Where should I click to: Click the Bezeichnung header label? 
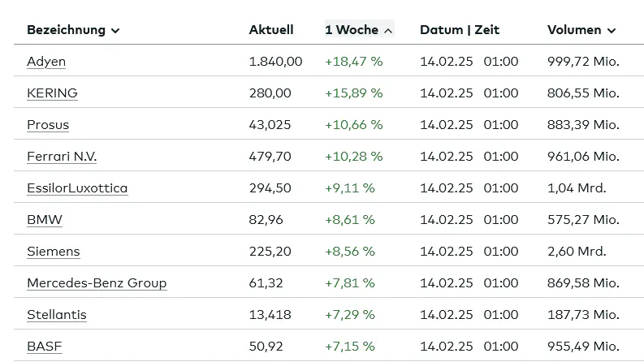[x=66, y=30]
